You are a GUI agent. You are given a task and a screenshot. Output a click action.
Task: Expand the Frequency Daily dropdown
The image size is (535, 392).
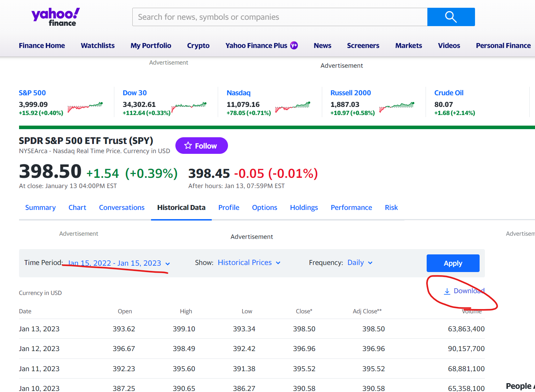click(360, 263)
